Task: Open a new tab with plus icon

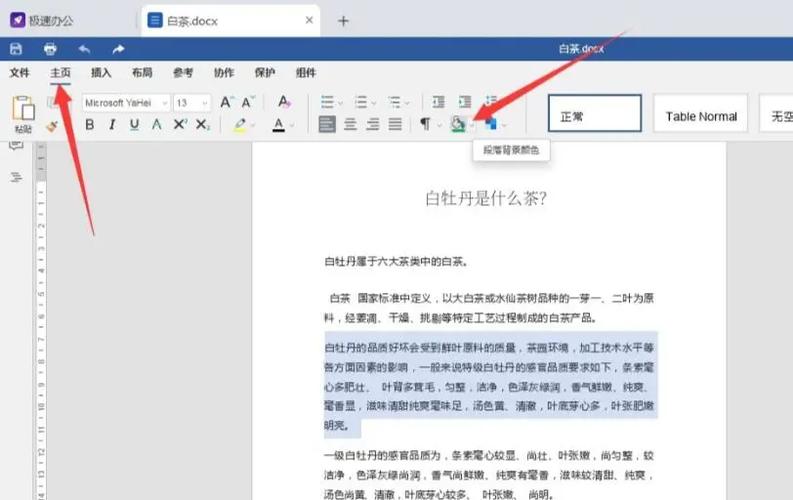Action: point(343,21)
